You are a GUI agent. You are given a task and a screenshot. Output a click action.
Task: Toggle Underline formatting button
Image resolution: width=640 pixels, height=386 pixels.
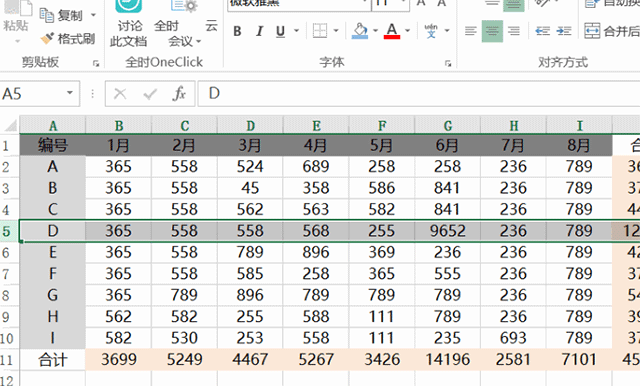tap(280, 31)
